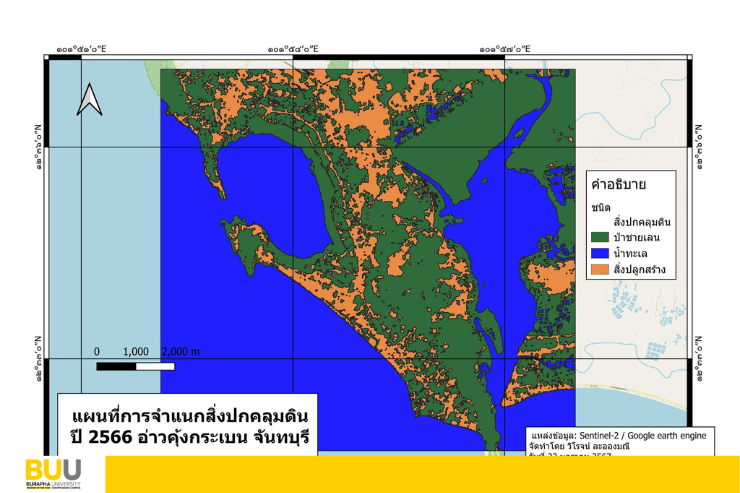Screen dimensions: 740x493
Task: Click the north arrow compass icon
Action: click(x=90, y=99)
